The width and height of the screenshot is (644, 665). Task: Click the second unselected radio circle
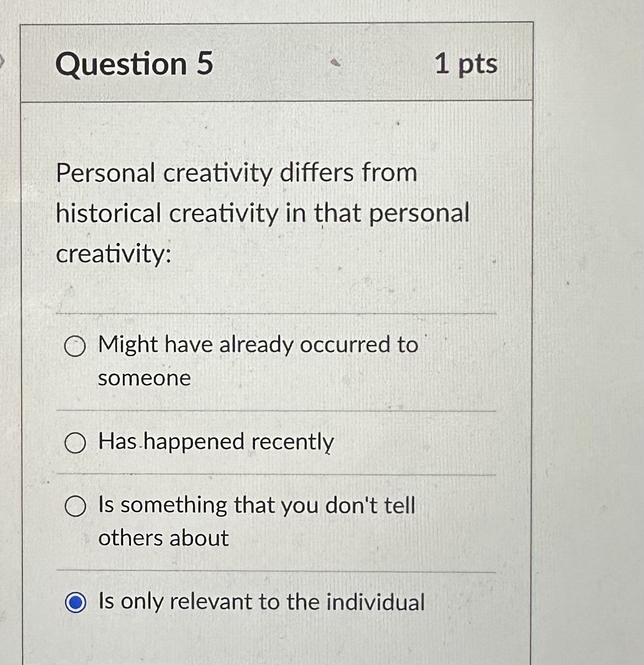click(x=76, y=443)
